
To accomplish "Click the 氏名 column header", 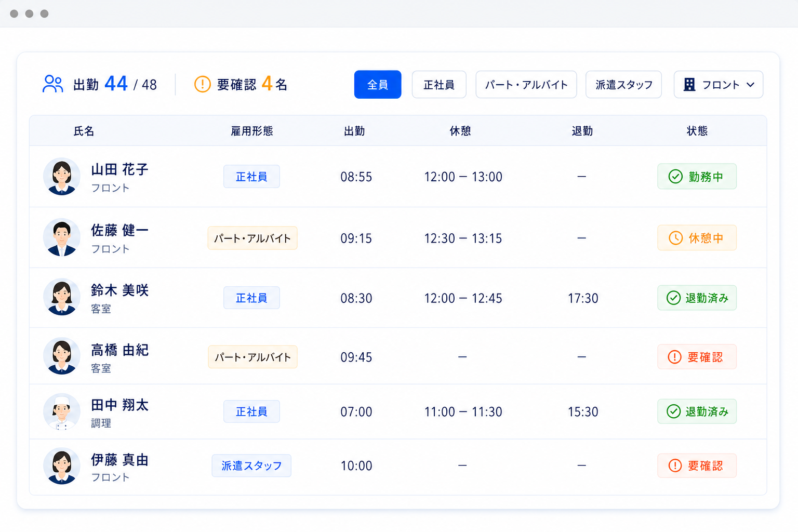I will (84, 131).
